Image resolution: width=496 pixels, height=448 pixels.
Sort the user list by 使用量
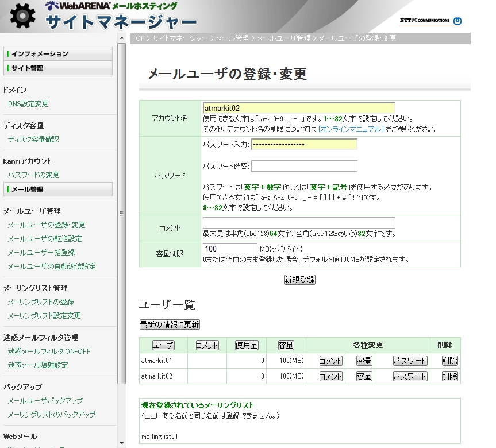[247, 345]
